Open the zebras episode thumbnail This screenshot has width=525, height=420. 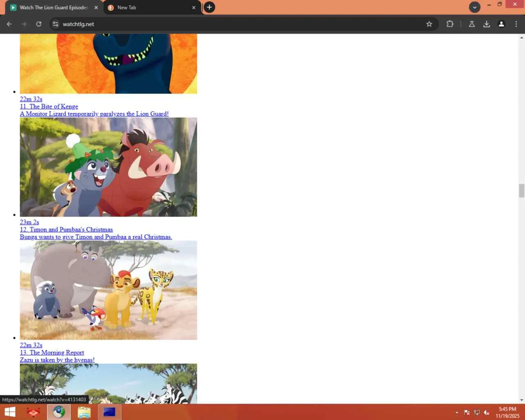click(108, 383)
